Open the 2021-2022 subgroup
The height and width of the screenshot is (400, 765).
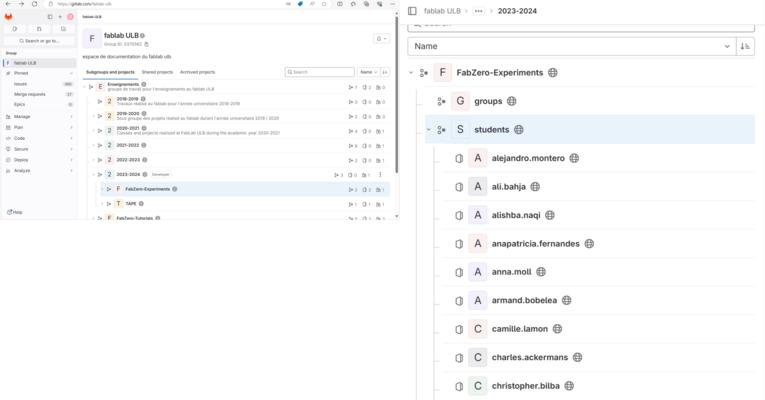click(128, 145)
